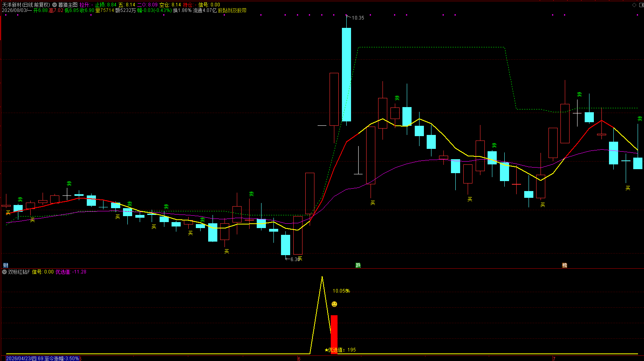Screen dimensions: 644x361
Task: Click the green 跌 marker icon
Action: (358, 265)
